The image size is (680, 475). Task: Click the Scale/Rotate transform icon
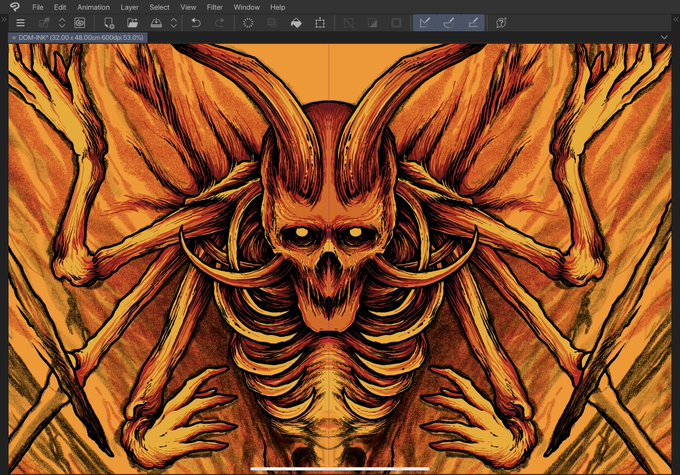point(320,22)
